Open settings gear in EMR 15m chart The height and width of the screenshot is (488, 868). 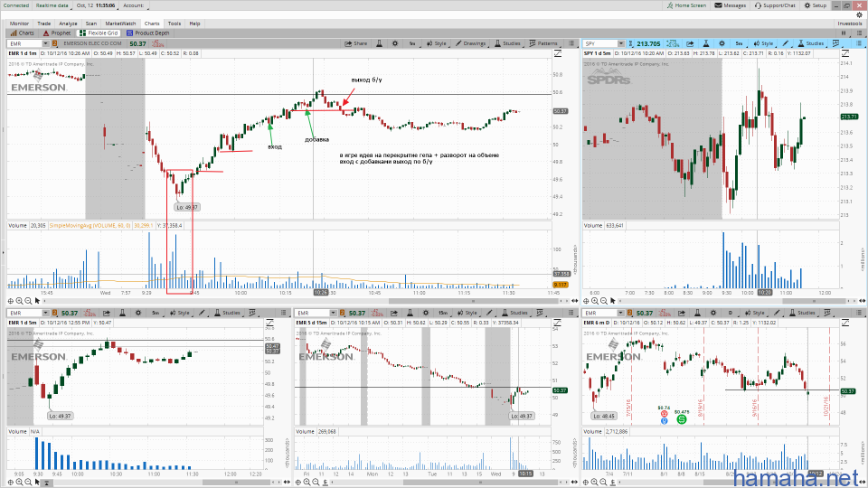pyautogui.click(x=426, y=313)
